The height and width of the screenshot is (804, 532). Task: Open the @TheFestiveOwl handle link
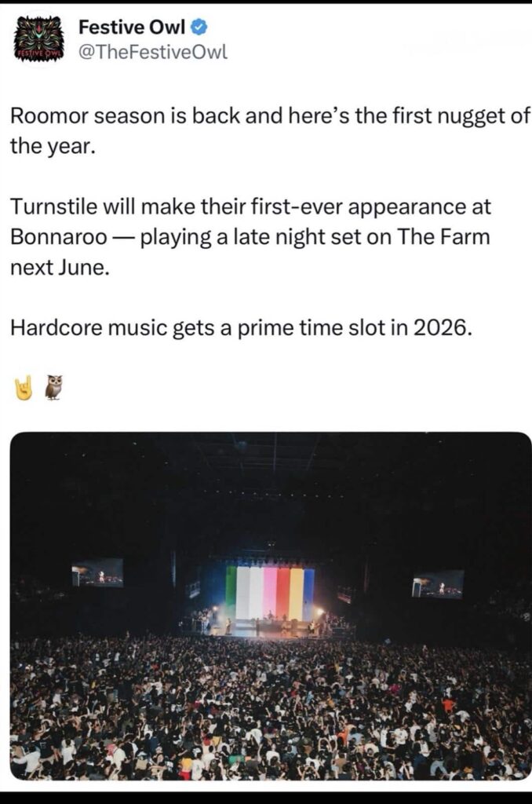(x=152, y=53)
